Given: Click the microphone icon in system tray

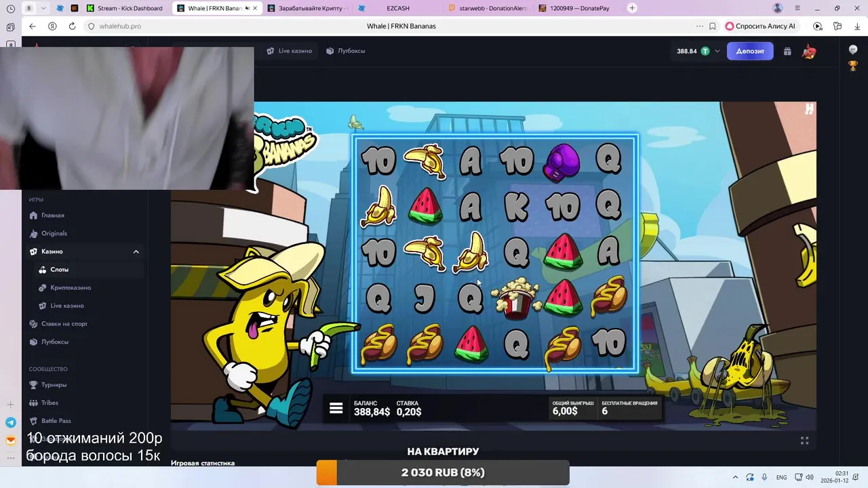Looking at the screenshot, I should coord(764,477).
